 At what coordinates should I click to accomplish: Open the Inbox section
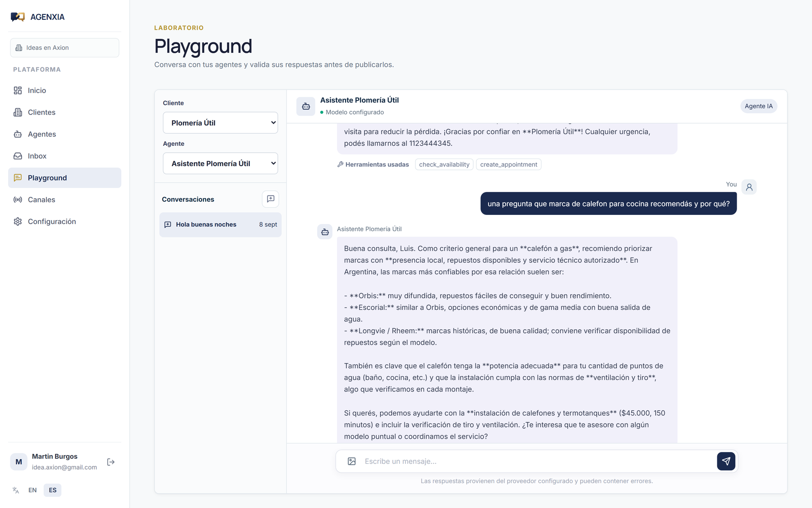(x=65, y=156)
